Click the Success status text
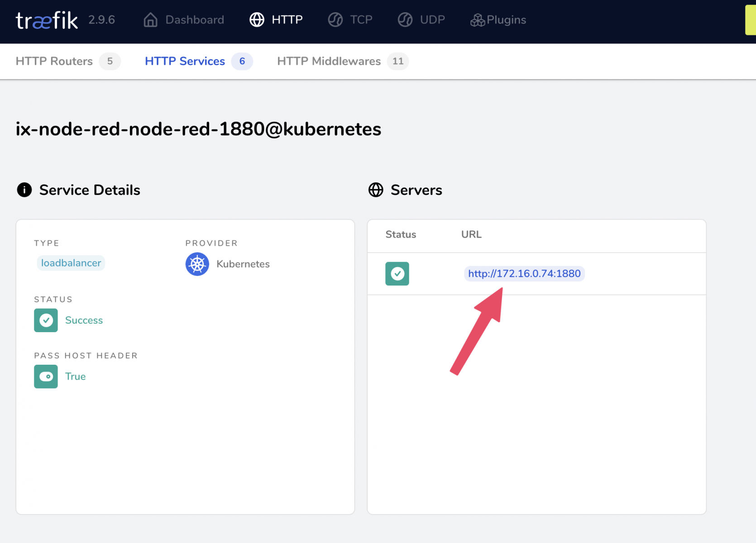The image size is (756, 543). 84,320
